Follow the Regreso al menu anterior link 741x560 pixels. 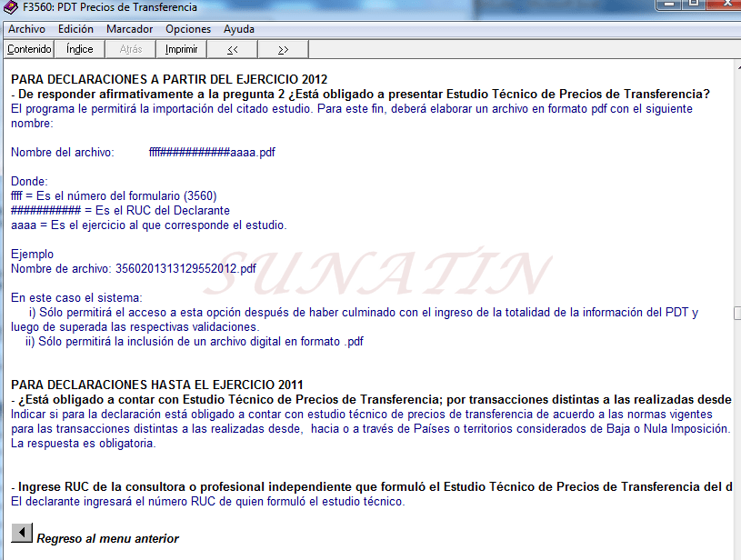tap(107, 538)
